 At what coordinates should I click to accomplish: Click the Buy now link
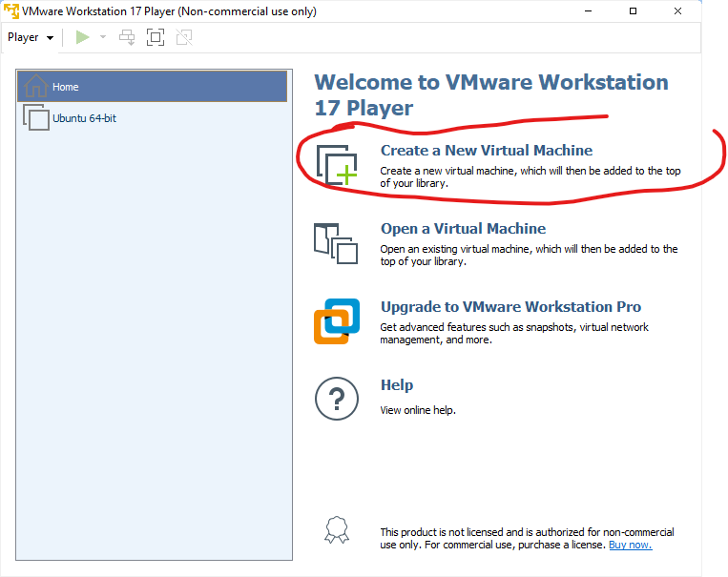click(630, 545)
